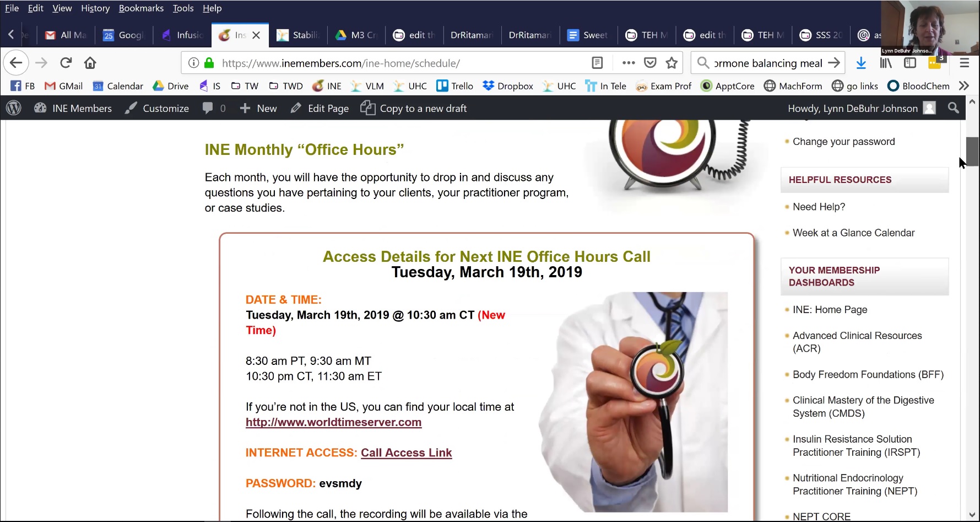Open the Firefox hamburger menu

click(964, 63)
